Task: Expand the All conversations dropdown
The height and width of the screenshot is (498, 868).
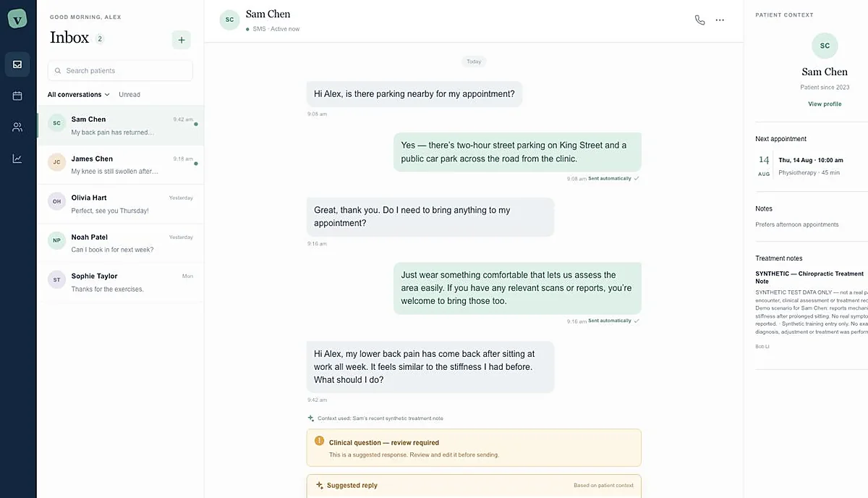Action: tap(78, 95)
